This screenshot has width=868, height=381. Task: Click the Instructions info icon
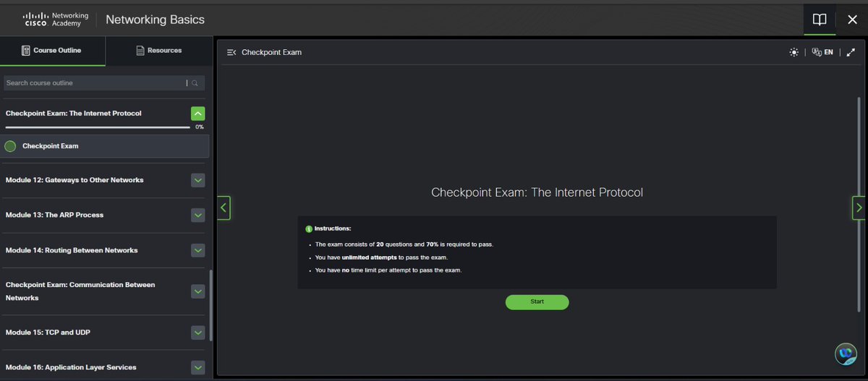(x=309, y=228)
